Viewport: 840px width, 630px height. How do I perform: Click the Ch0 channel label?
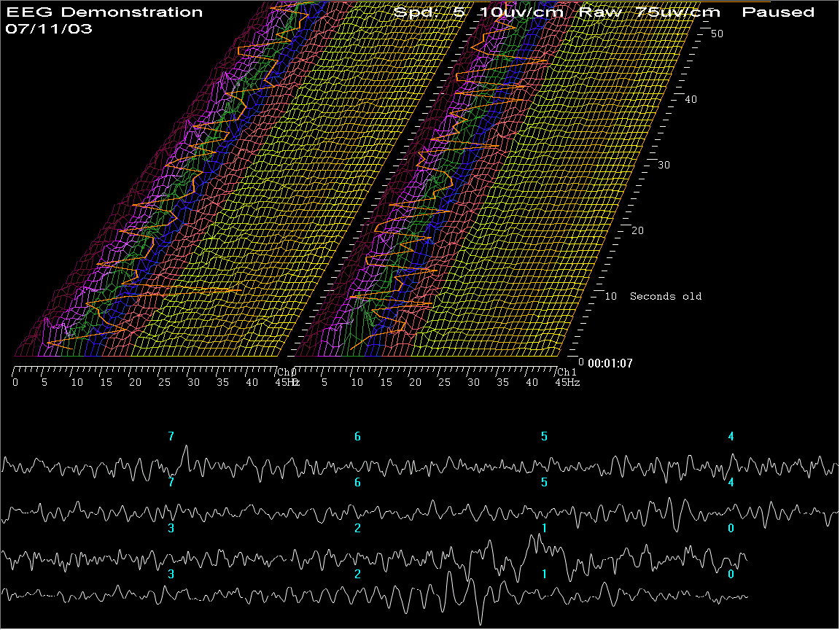click(x=283, y=372)
